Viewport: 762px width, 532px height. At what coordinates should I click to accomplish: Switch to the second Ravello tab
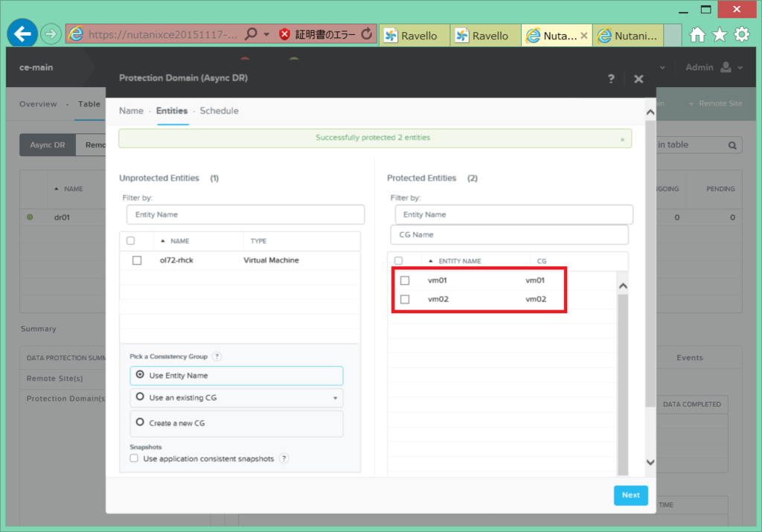click(484, 36)
